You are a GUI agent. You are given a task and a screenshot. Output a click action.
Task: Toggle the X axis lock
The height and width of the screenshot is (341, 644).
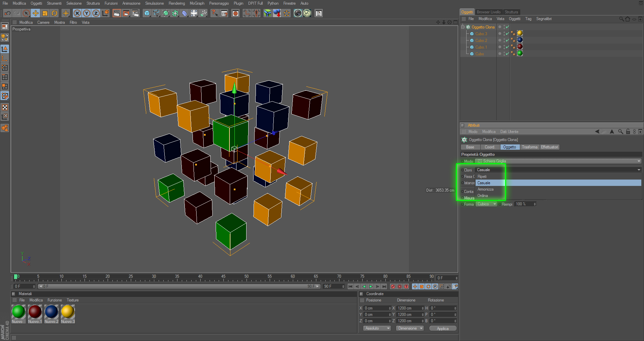(77, 13)
